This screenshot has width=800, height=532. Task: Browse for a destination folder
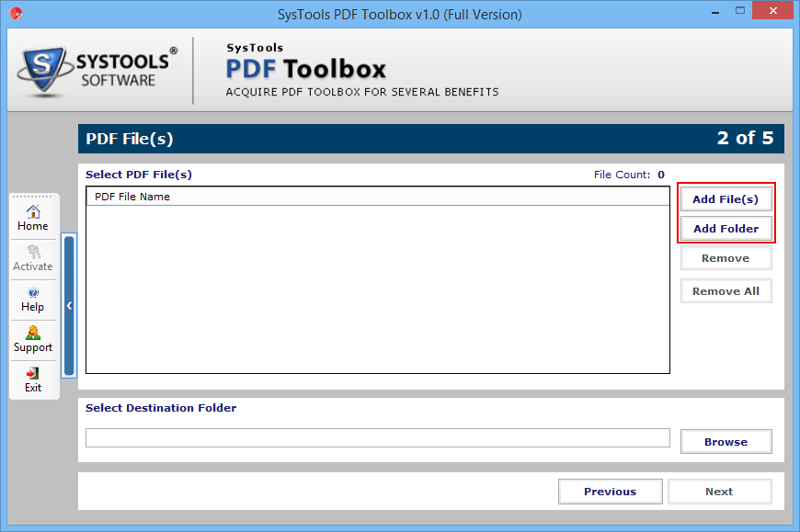726,442
